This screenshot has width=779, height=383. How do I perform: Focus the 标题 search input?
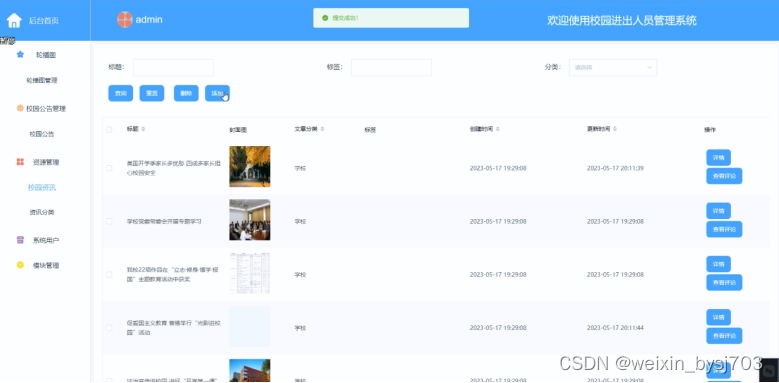173,68
